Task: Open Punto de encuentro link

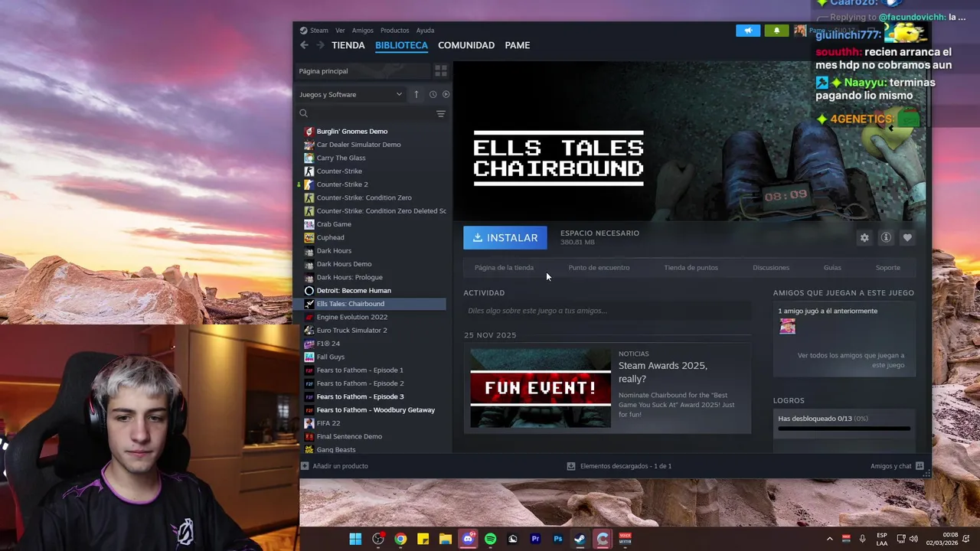Action: point(599,268)
